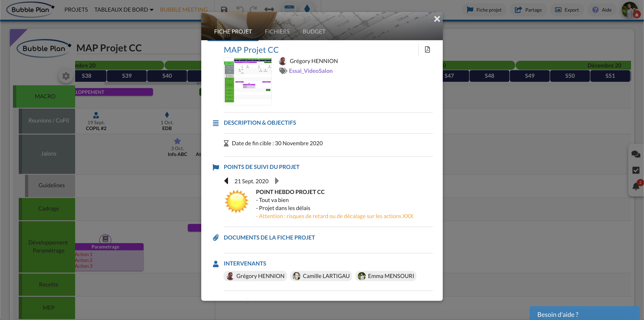Go to next follow-up date arrow
This screenshot has height=320, width=644.
click(277, 181)
